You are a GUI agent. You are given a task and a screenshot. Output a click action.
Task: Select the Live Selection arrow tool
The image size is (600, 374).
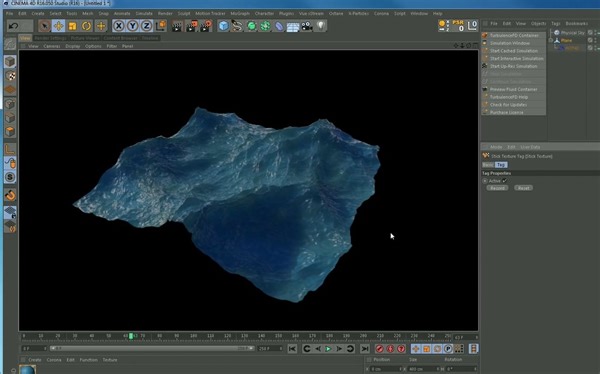(44, 26)
